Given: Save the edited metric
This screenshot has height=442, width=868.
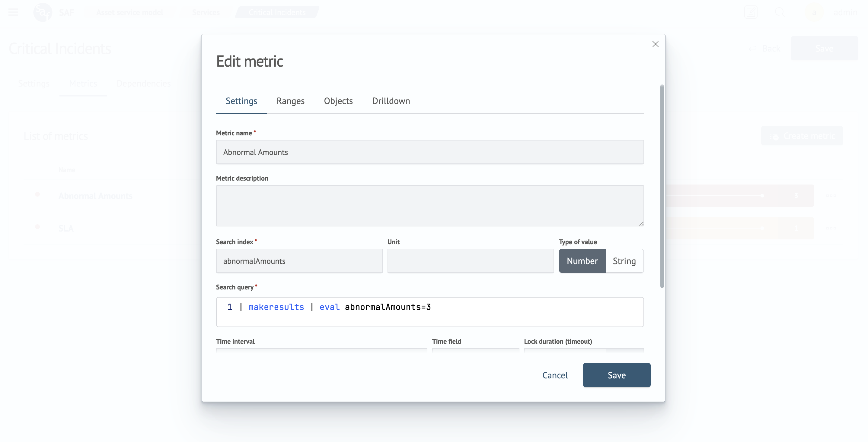Looking at the screenshot, I should 616,375.
